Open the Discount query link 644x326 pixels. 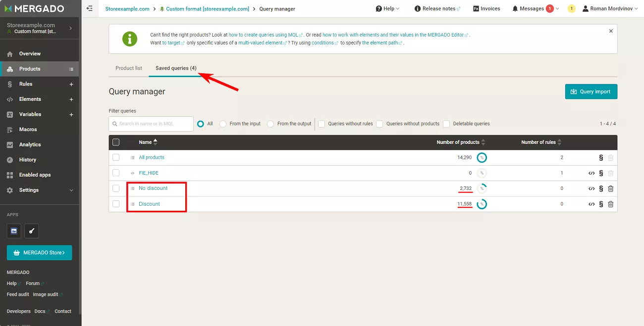click(x=149, y=204)
